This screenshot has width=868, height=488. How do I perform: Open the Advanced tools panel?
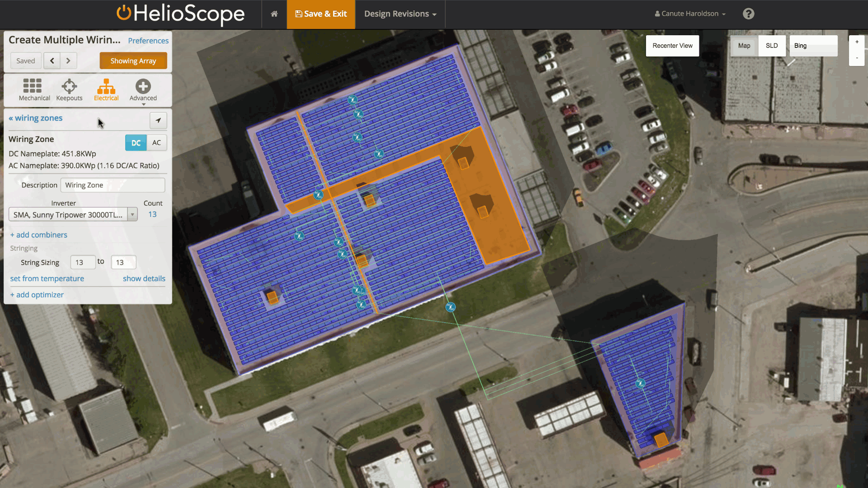[143, 90]
